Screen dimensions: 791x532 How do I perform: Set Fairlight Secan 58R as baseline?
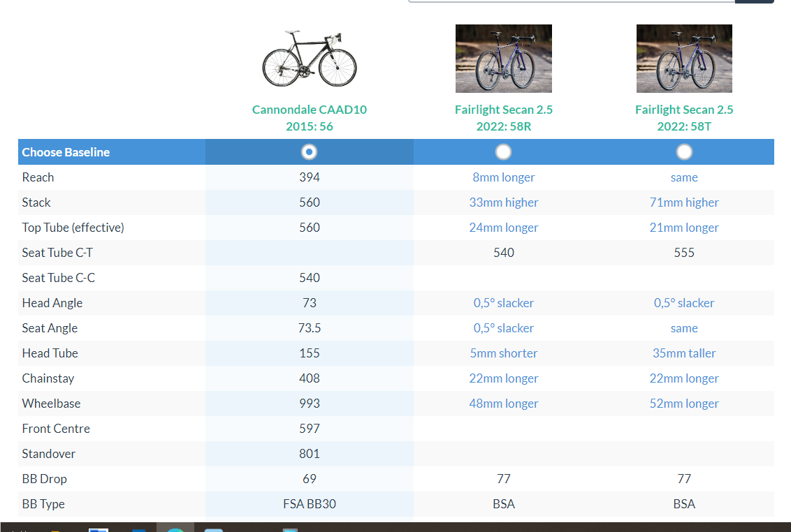coord(503,152)
